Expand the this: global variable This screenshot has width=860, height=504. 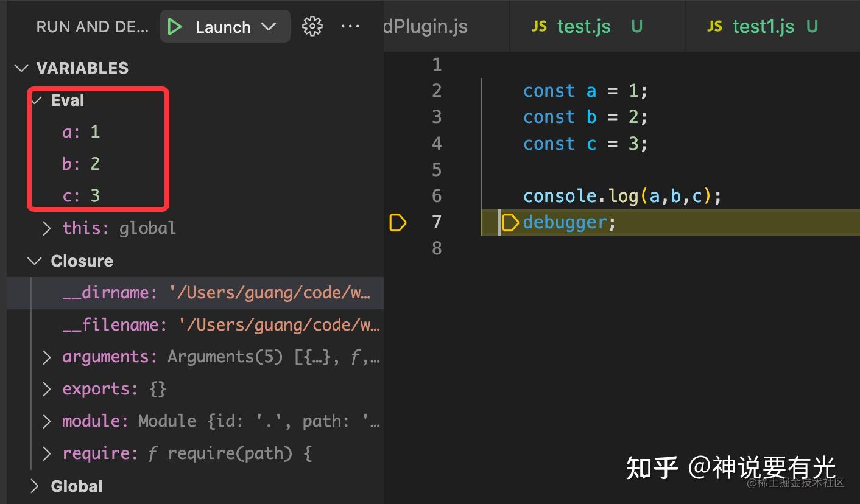point(46,228)
